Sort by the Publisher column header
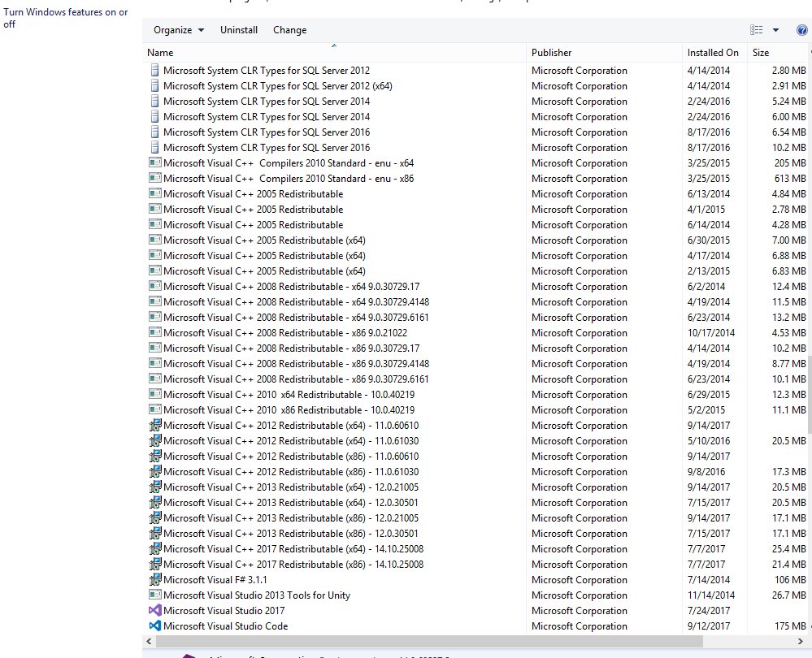This screenshot has width=812, height=658. point(604,52)
